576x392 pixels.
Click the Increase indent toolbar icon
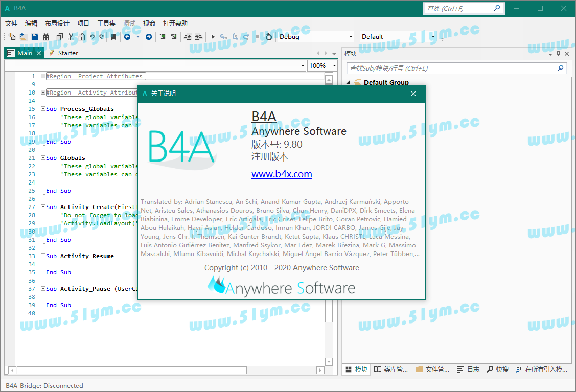pyautogui.click(x=198, y=36)
